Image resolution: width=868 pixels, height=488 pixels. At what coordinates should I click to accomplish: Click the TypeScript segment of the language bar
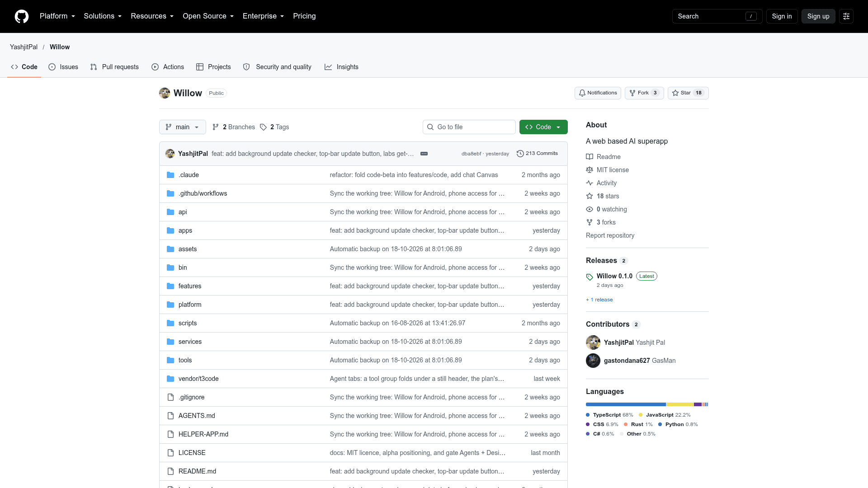coord(626,404)
